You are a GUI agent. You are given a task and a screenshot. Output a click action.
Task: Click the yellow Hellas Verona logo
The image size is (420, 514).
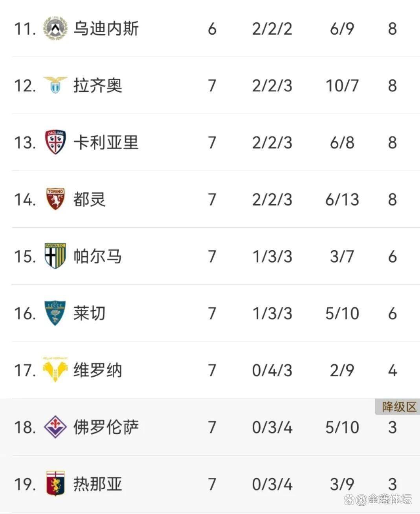coord(55,369)
